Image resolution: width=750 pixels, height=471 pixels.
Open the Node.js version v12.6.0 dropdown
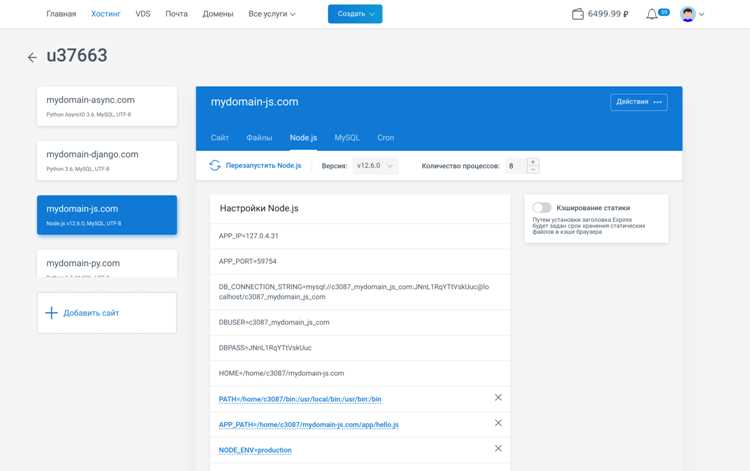[375, 165]
